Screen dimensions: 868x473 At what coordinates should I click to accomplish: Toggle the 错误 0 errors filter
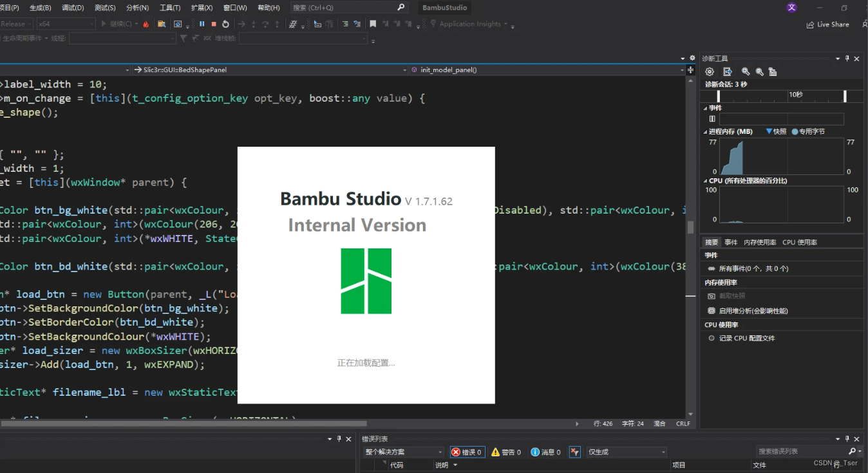point(467,451)
